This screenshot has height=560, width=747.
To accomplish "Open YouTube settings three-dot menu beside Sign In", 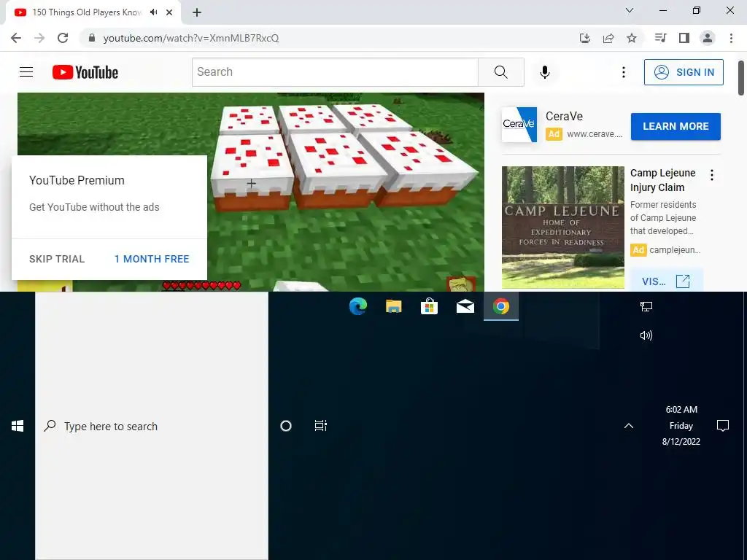I will click(623, 72).
